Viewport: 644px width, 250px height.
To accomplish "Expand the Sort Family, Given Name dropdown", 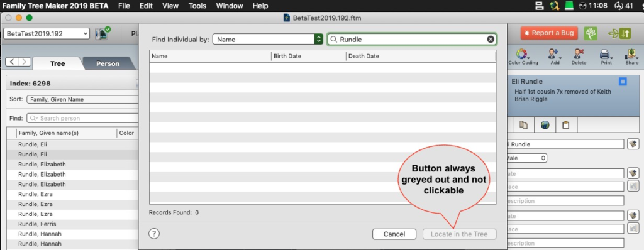I will click(x=82, y=99).
